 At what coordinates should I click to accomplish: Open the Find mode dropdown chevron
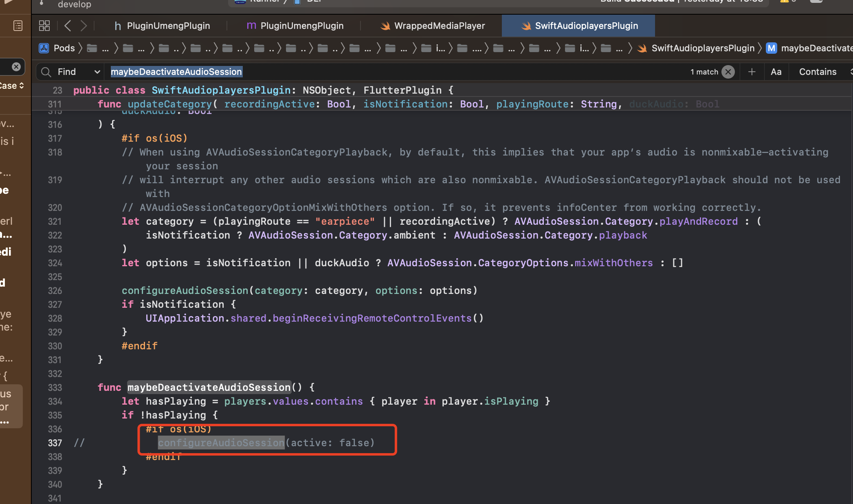click(97, 72)
